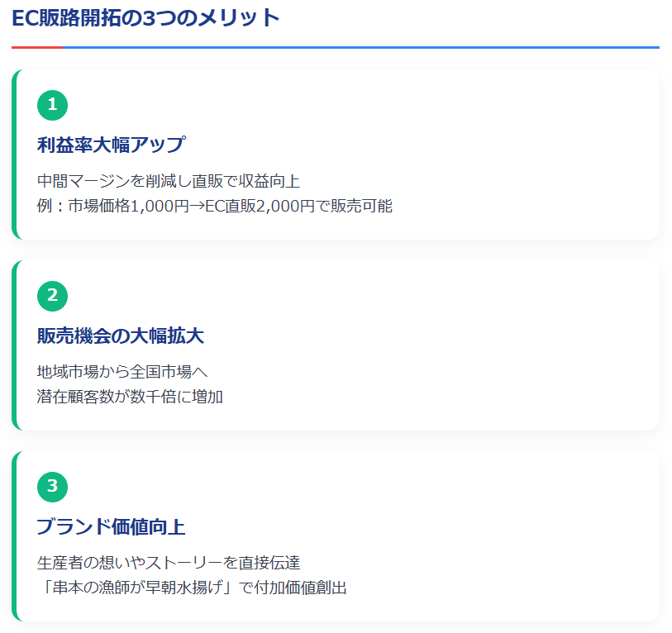672x633 pixels.
Task: Click the heading EC販路開拓の3つのメリット
Action: 146,17
